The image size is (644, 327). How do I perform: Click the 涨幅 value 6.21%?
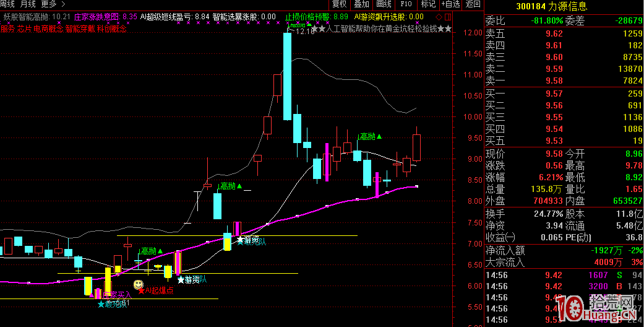pyautogui.click(x=551, y=177)
